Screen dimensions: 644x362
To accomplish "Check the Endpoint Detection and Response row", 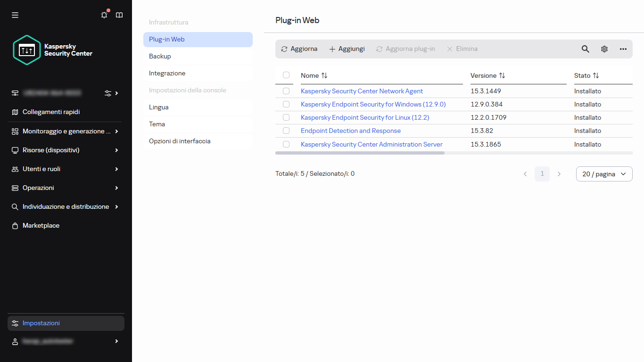I will pyautogui.click(x=286, y=131).
